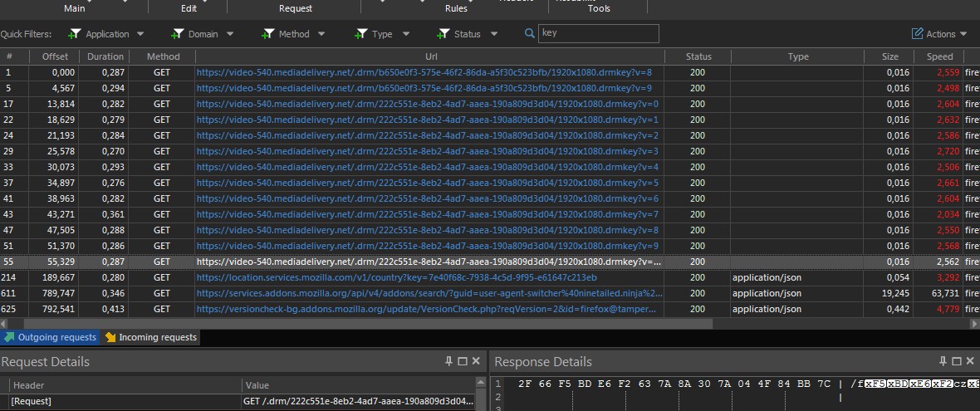Sort by the Type column header
This screenshot has height=411, width=980.
point(798,56)
